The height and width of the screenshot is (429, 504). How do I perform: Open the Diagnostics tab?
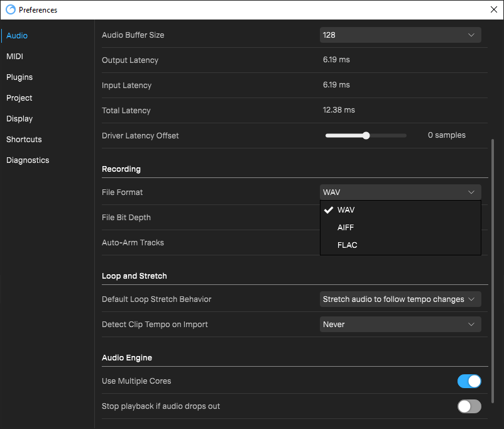28,160
